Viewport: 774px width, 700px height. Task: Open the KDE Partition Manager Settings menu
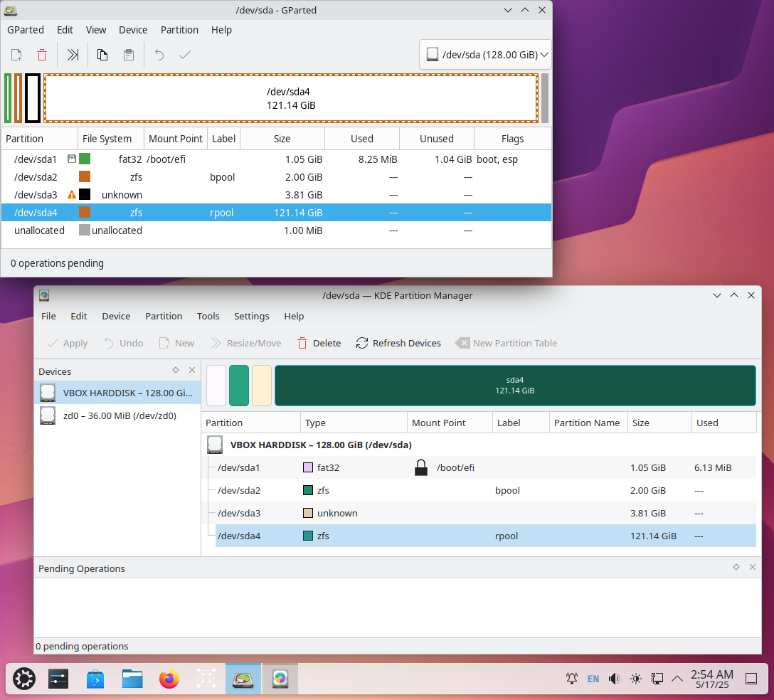click(251, 316)
